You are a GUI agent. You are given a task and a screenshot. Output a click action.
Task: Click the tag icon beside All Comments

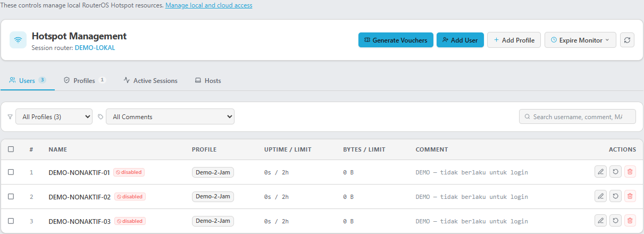101,116
